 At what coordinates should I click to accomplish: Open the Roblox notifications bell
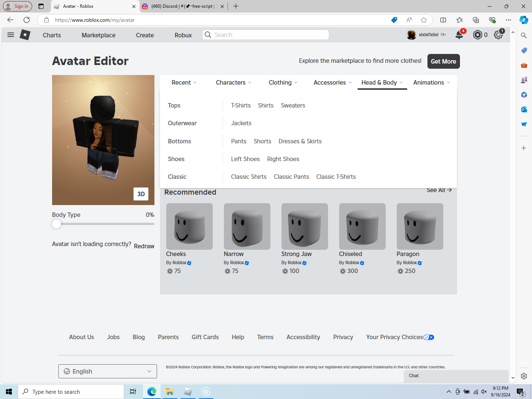(x=459, y=35)
